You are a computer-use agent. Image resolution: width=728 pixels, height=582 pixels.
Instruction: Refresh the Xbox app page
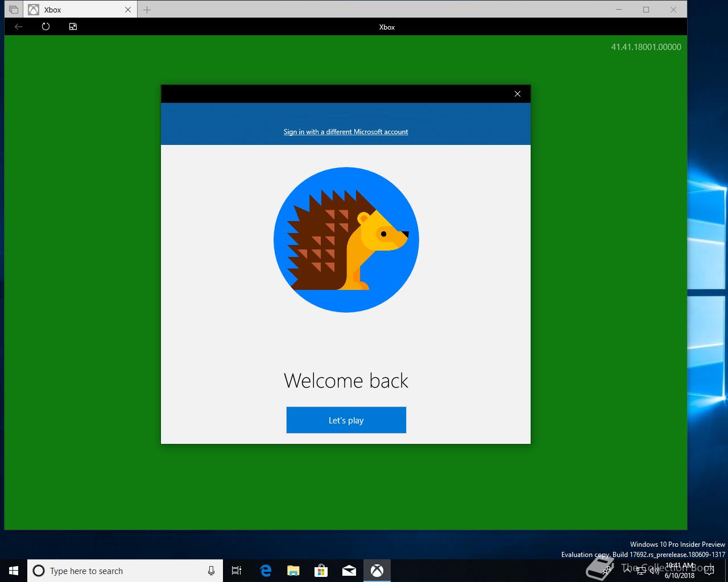coord(45,27)
